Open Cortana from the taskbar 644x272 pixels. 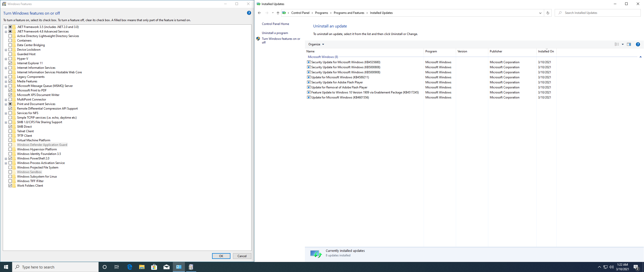tap(105, 267)
